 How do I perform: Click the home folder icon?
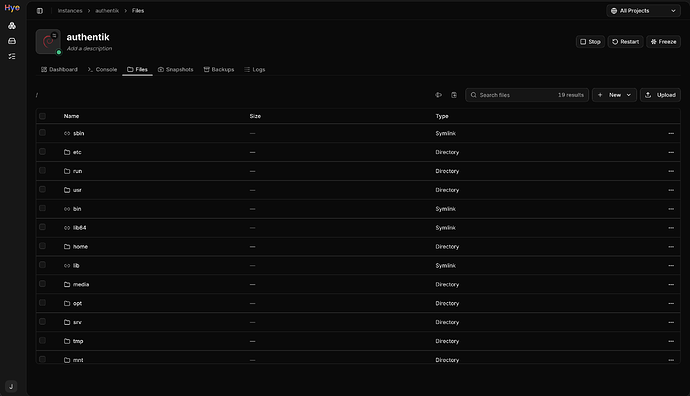click(67, 247)
